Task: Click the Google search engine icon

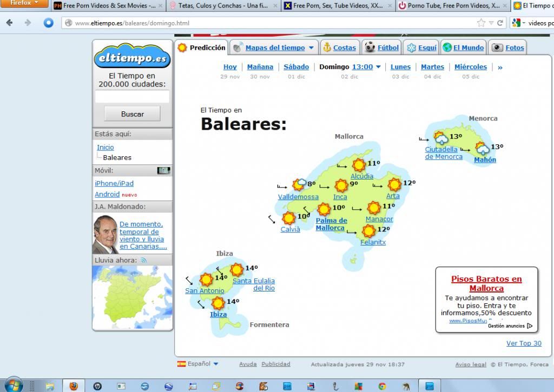Action: (x=516, y=23)
